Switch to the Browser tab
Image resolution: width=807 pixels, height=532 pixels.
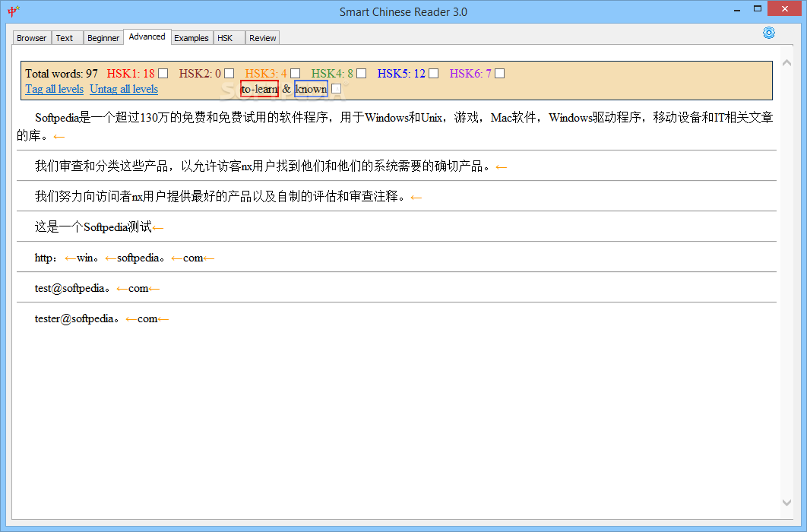point(31,38)
